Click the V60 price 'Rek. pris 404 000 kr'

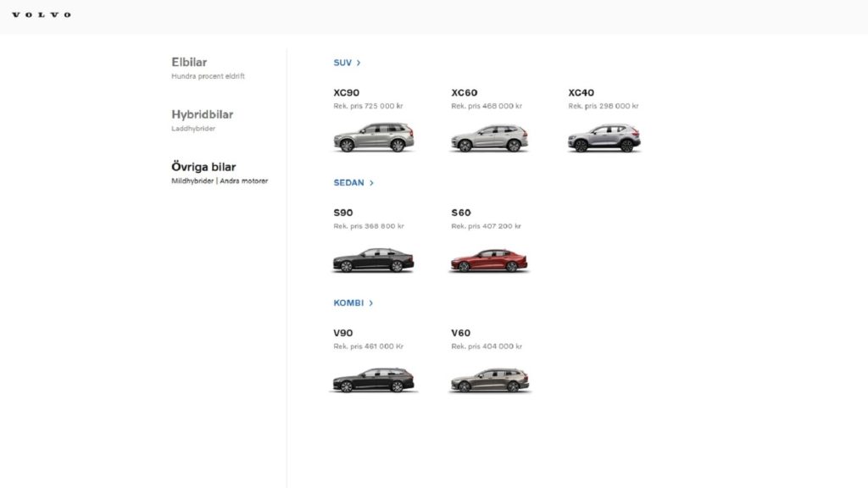pos(486,346)
